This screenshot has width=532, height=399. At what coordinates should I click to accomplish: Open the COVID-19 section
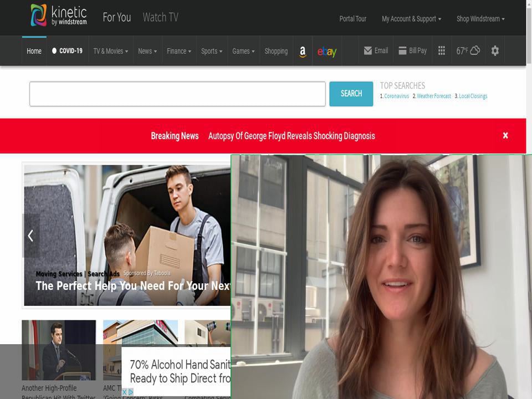(67, 51)
